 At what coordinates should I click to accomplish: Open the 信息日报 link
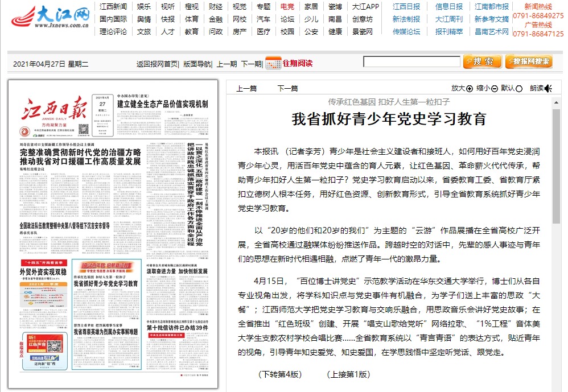click(449, 6)
